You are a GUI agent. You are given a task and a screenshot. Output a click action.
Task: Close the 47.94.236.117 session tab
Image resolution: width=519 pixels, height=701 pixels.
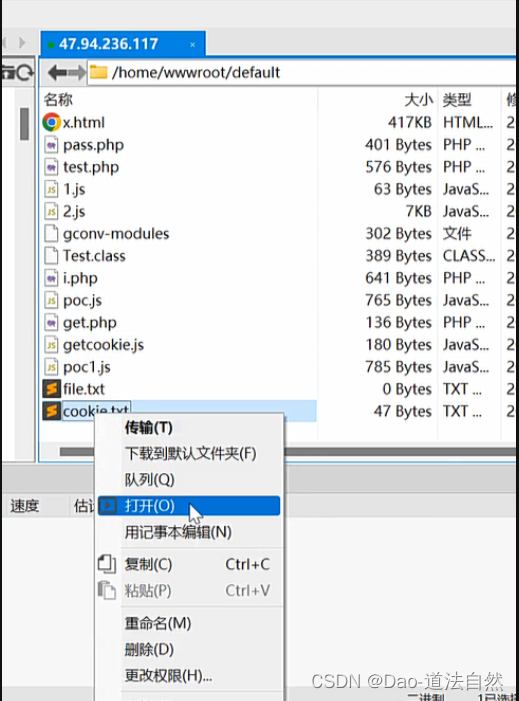click(x=192, y=45)
